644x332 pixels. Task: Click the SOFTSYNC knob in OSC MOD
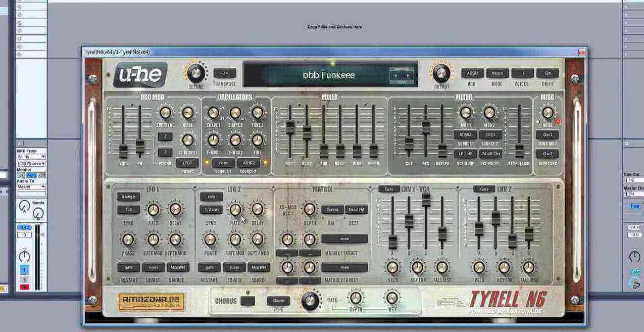(165, 113)
